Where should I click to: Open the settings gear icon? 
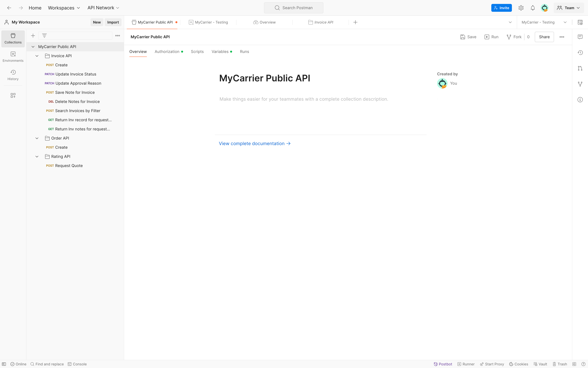coord(521,8)
